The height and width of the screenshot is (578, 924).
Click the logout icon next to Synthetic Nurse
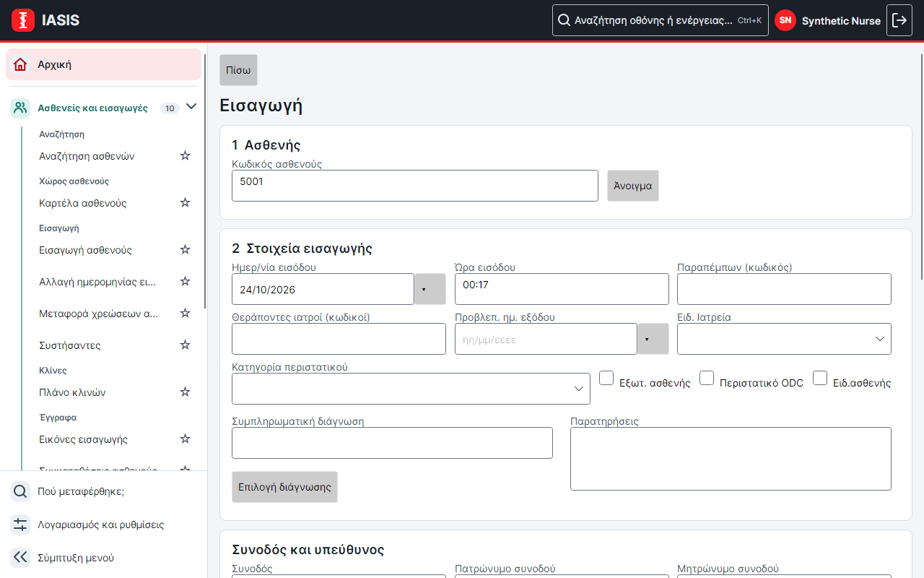coord(899,20)
